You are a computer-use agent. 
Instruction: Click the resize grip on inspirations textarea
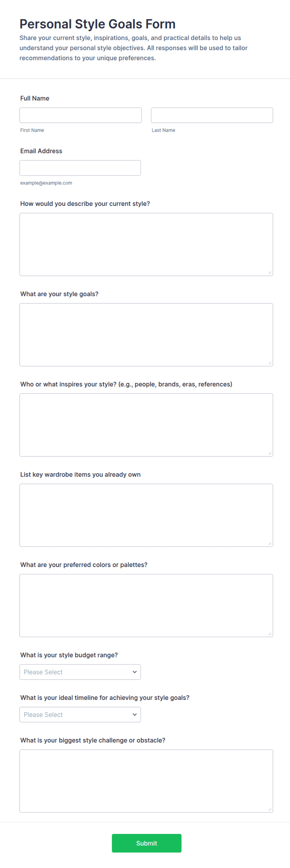click(270, 453)
